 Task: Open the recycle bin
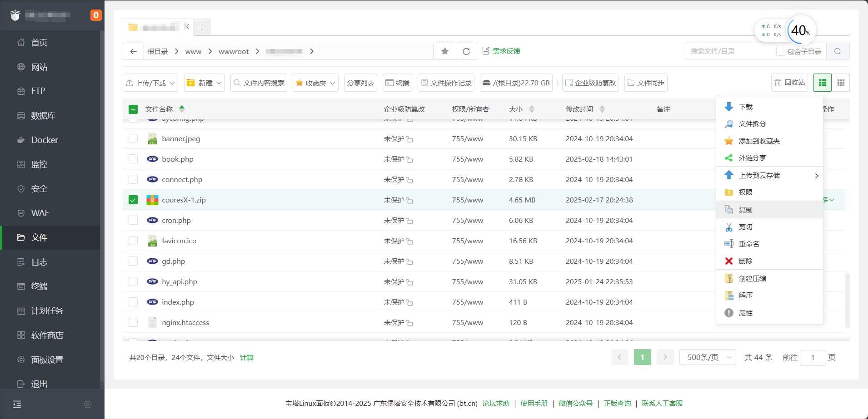click(790, 83)
